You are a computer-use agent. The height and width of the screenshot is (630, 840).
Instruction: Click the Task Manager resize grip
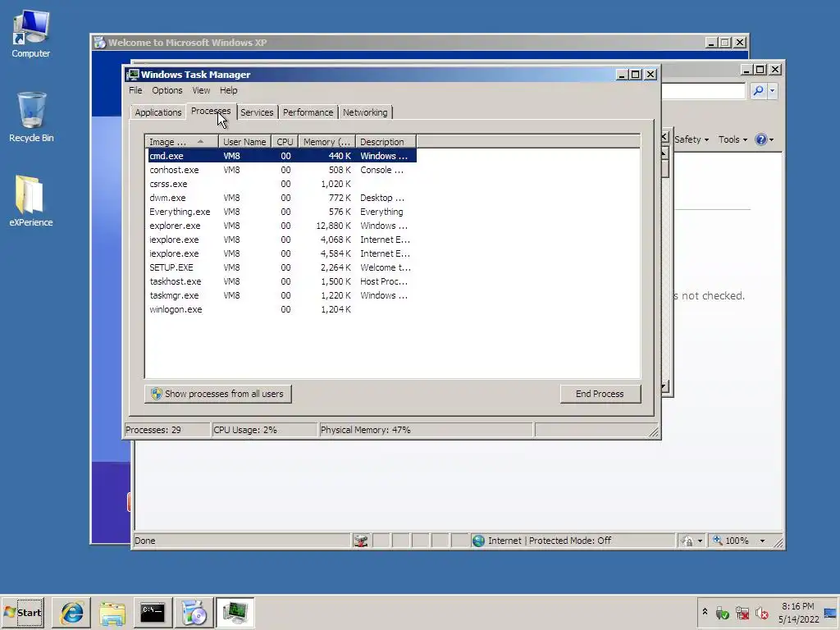pos(654,431)
